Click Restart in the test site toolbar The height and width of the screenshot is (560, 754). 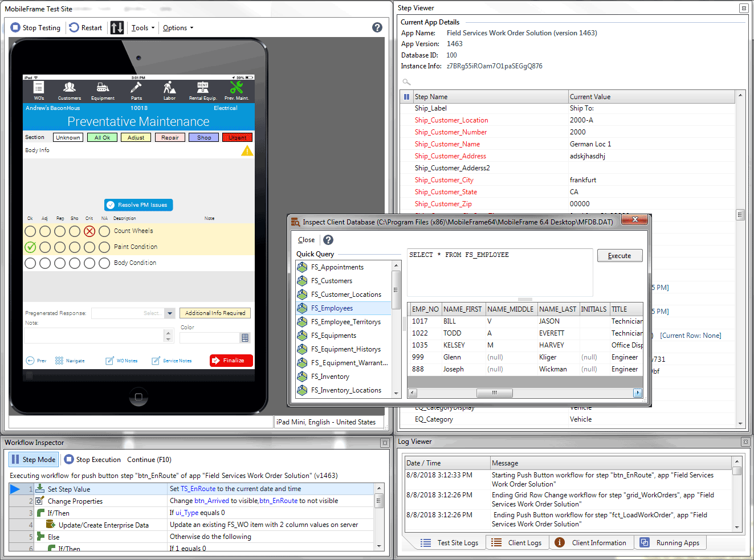85,27
